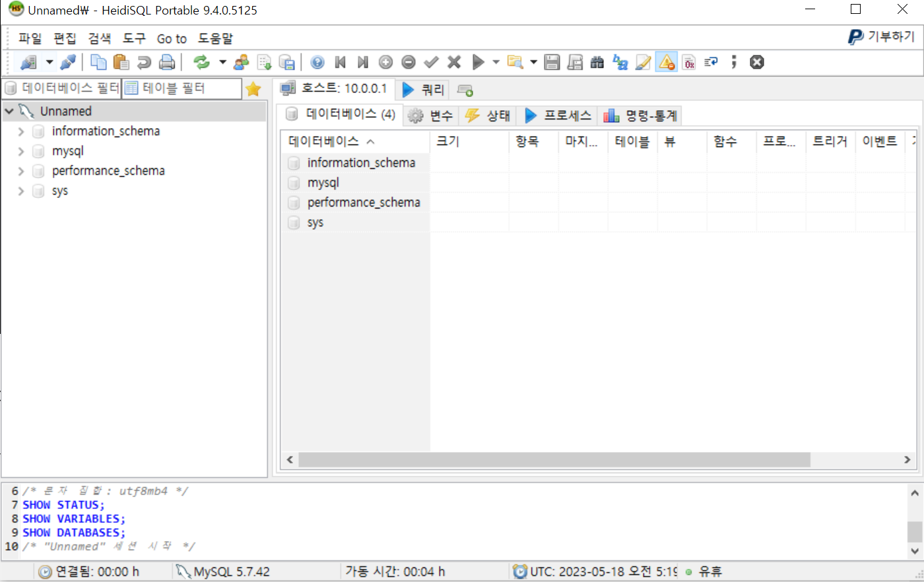Open the 편집 menu
Screen dimensions: 924x582
65,39
